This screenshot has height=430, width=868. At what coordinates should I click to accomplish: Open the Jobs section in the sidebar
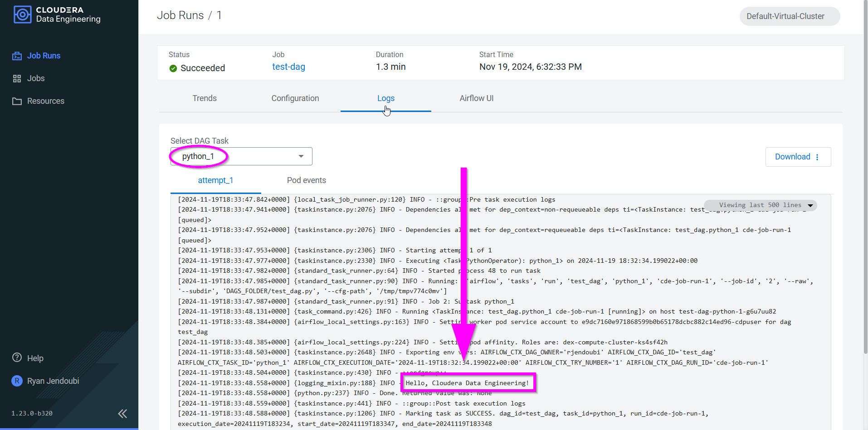pyautogui.click(x=17, y=78)
